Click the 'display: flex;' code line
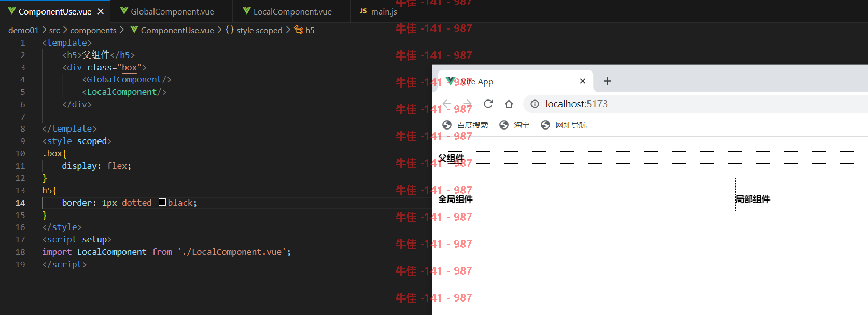 point(96,166)
